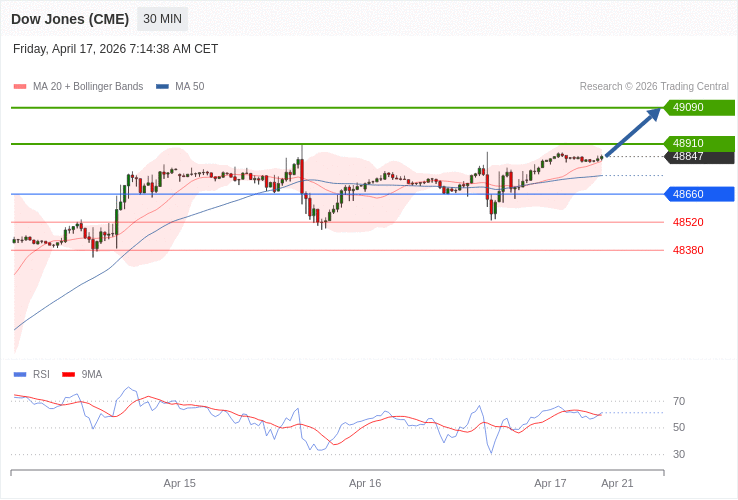Click the RSI 50 level label

coord(679,427)
